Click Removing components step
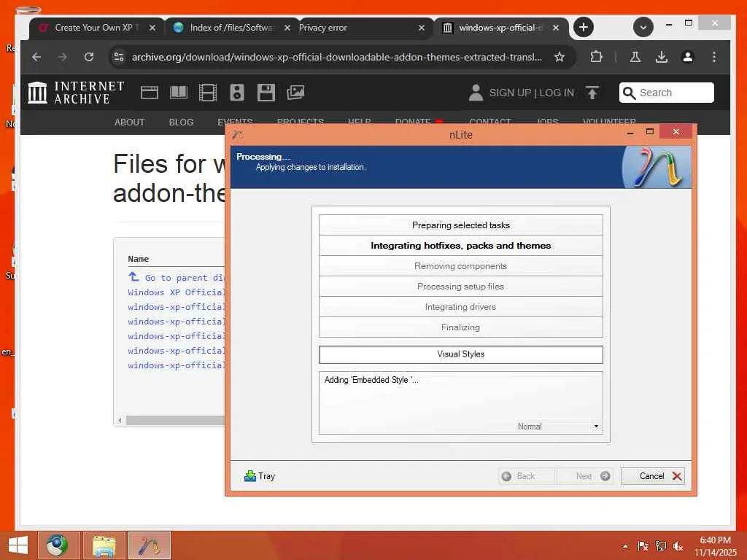This screenshot has width=747, height=560. (x=461, y=266)
